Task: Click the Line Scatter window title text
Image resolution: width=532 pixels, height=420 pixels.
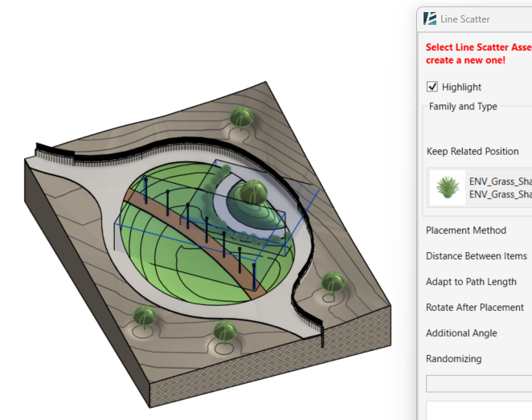Action: [x=465, y=18]
